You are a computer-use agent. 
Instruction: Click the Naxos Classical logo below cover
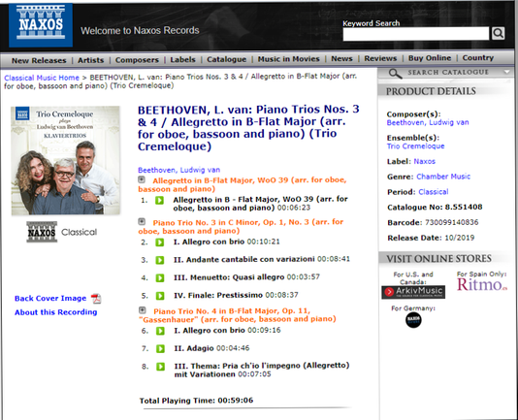coord(61,232)
